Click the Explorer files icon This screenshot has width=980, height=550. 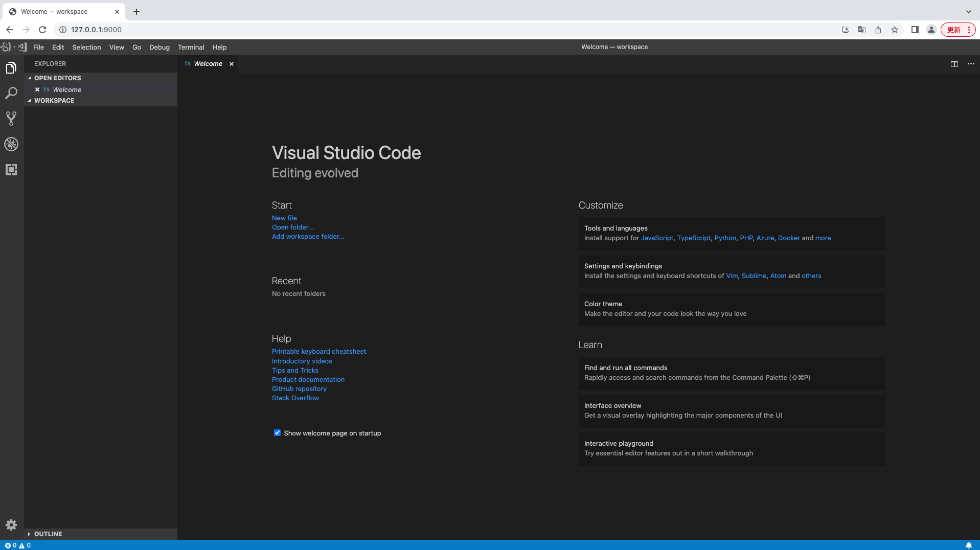pos(11,67)
